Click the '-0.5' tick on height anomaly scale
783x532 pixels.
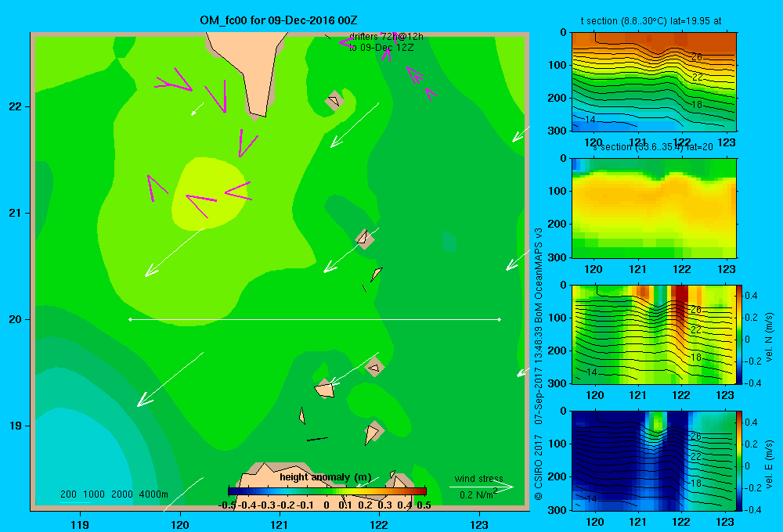[x=227, y=505]
